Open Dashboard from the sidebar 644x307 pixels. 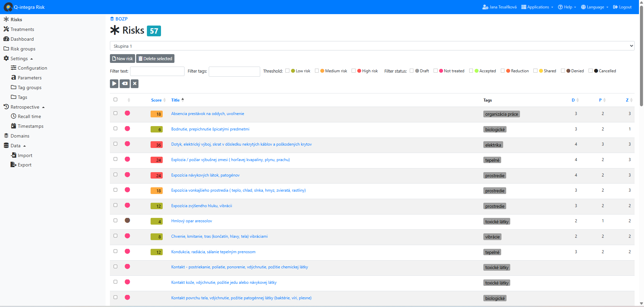point(22,39)
